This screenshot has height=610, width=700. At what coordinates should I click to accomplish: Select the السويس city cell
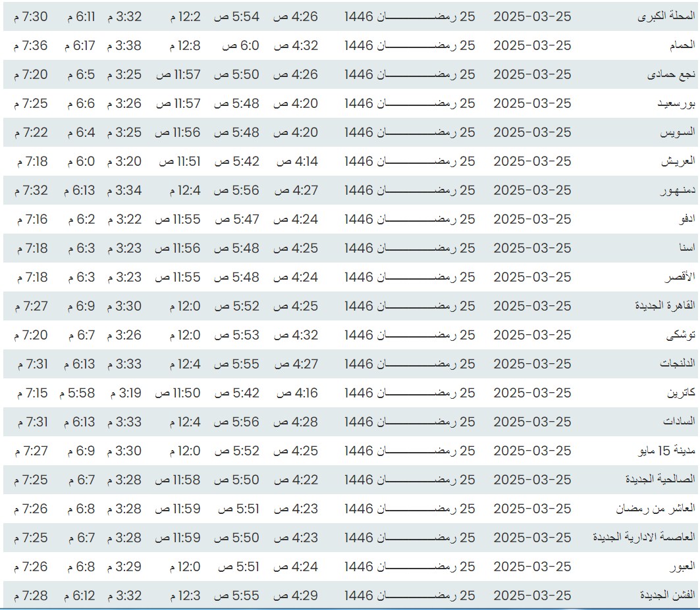678,133
